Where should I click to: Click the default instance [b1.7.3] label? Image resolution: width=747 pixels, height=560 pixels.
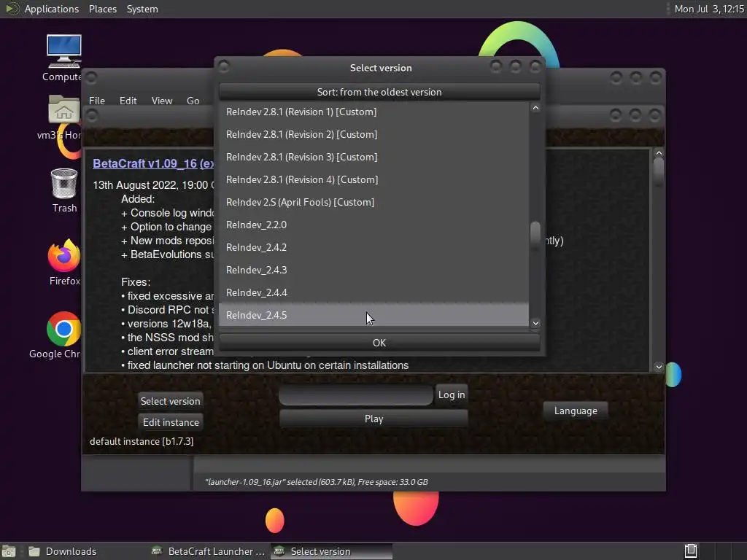pos(142,441)
